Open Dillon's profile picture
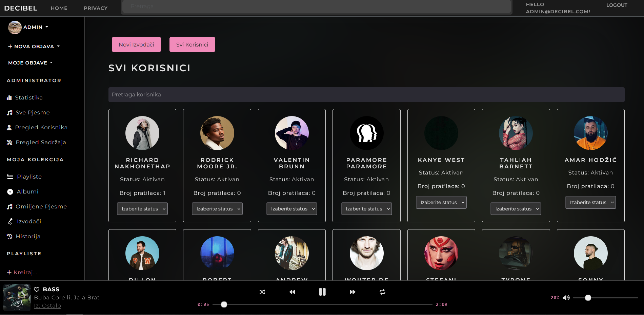The height and width of the screenshot is (315, 644). pos(142,253)
